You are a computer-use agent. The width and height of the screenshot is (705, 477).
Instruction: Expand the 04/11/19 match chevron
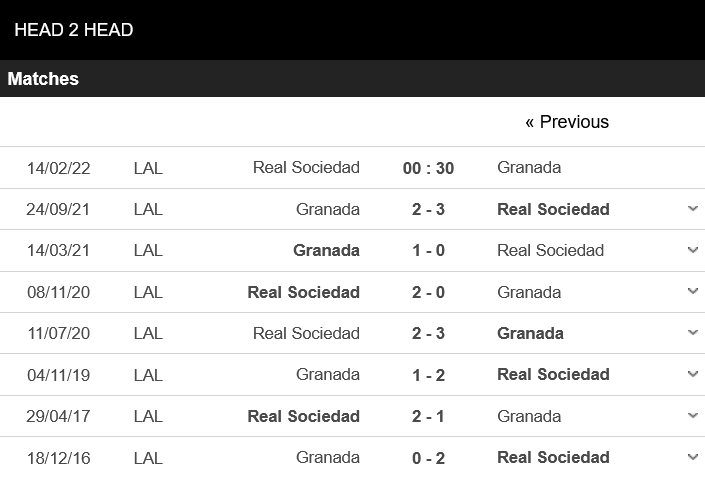point(692,374)
